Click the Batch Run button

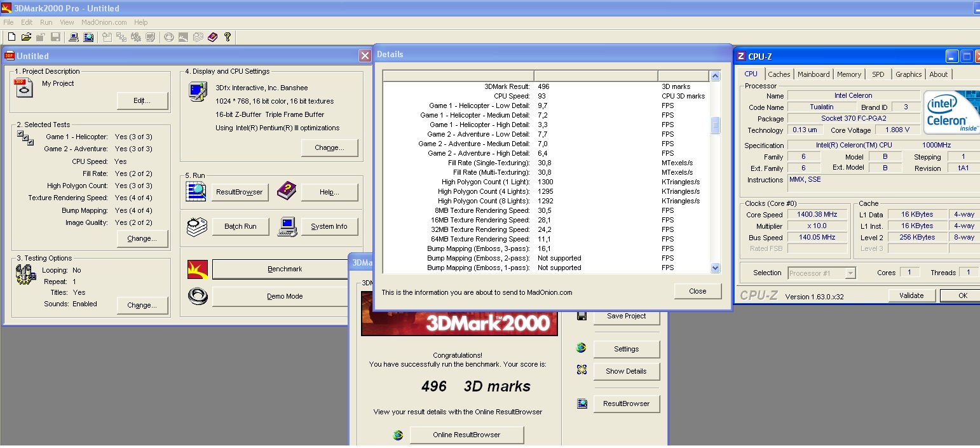coord(240,226)
